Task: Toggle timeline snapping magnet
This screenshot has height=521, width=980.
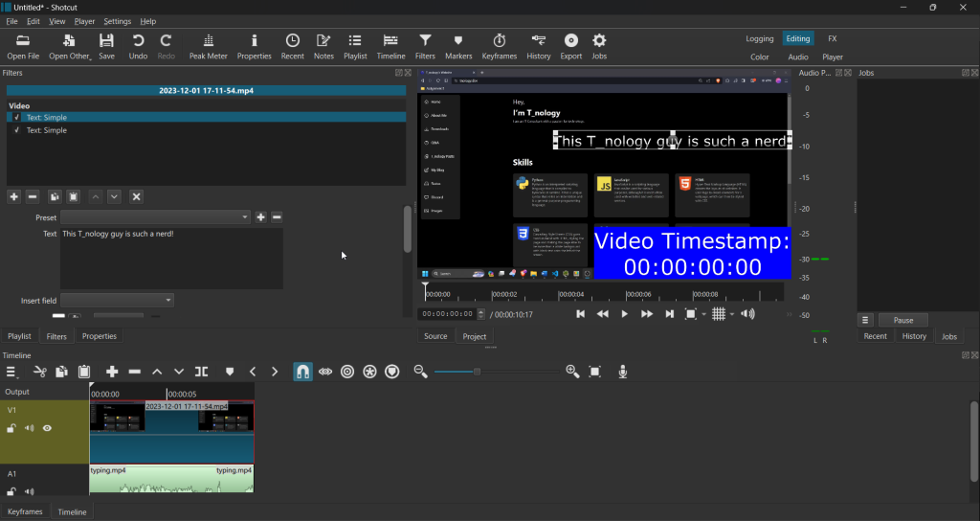Action: [302, 372]
